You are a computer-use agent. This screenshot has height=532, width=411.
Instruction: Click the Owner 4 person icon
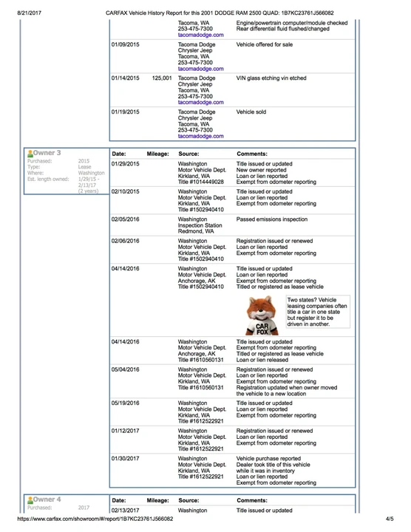point(30,500)
